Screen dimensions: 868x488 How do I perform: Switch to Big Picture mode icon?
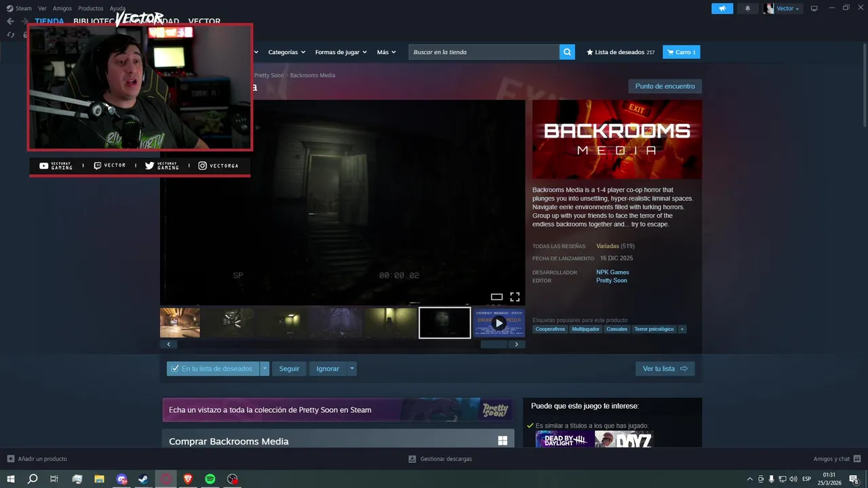tap(814, 8)
